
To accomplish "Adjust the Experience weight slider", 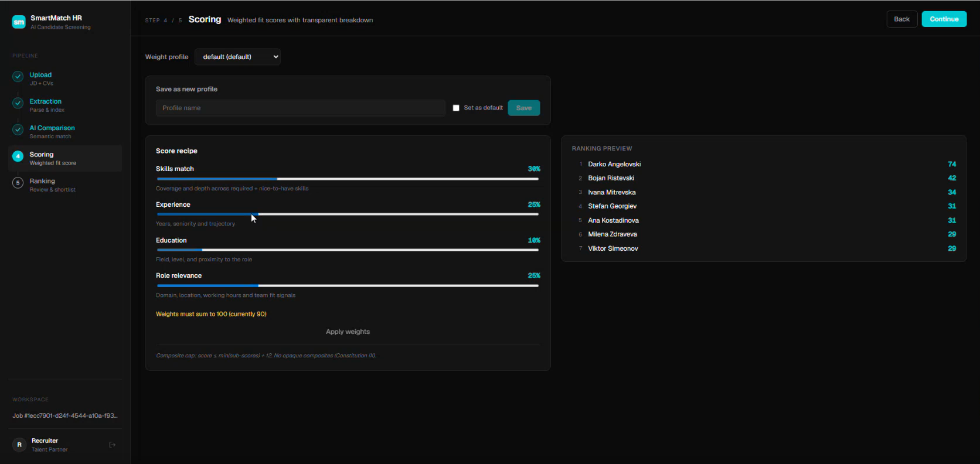I will pos(348,214).
